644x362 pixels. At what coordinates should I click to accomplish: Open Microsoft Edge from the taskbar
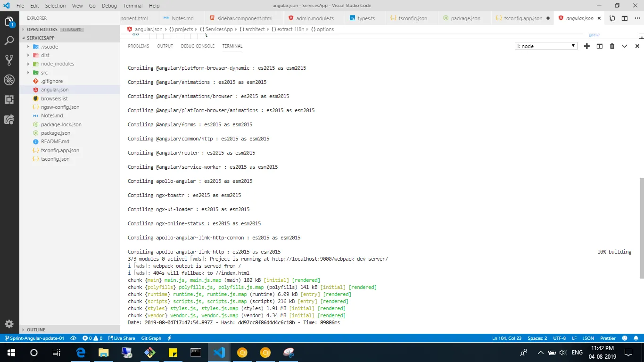(x=81, y=352)
